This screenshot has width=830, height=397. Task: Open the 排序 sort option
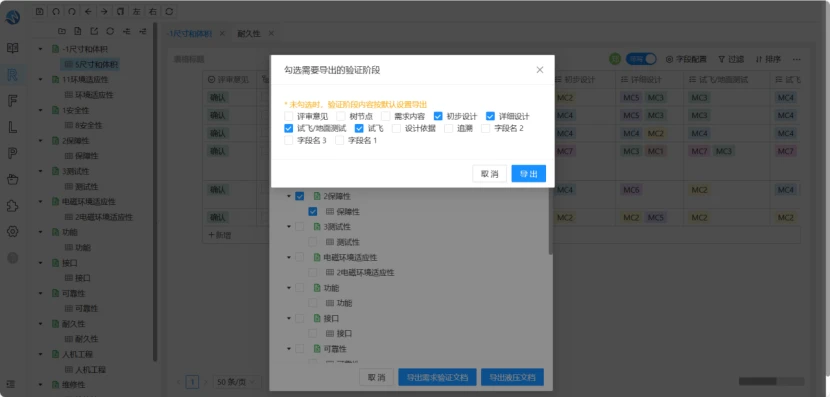point(768,59)
